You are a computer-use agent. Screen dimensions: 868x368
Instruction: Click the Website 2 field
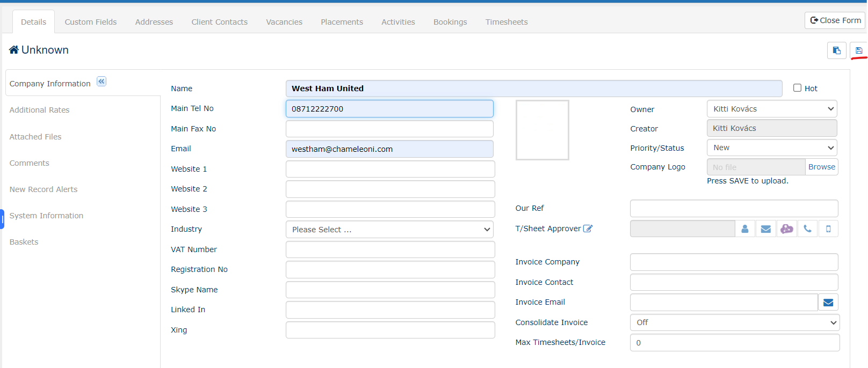390,189
